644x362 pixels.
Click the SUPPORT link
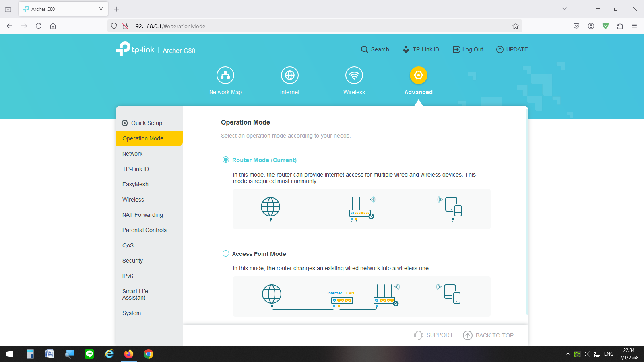point(433,335)
